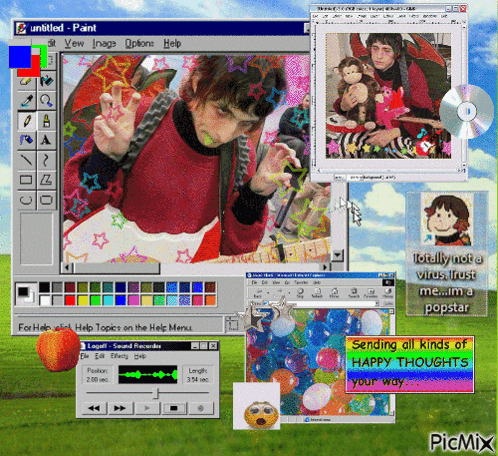Select the Text tool in Paint

click(x=46, y=140)
